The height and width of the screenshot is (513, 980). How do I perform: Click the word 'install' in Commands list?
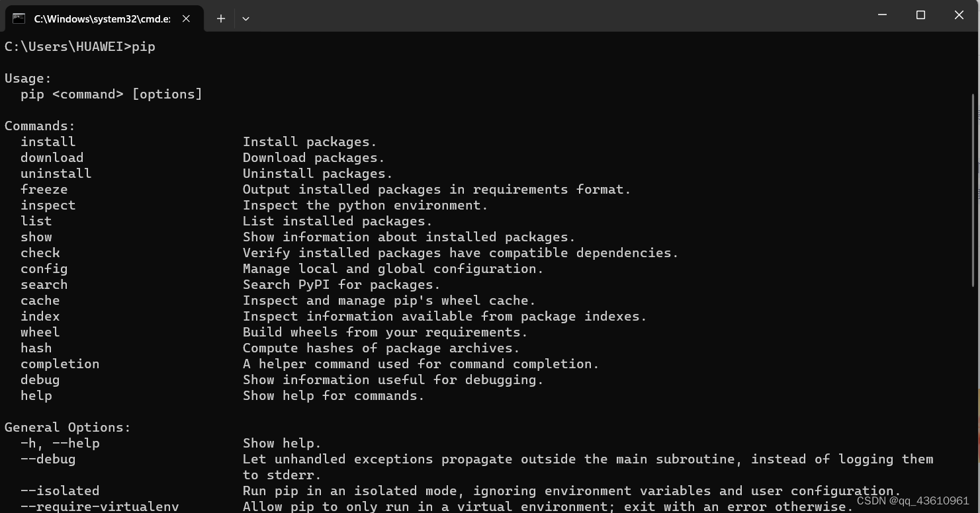[48, 141]
